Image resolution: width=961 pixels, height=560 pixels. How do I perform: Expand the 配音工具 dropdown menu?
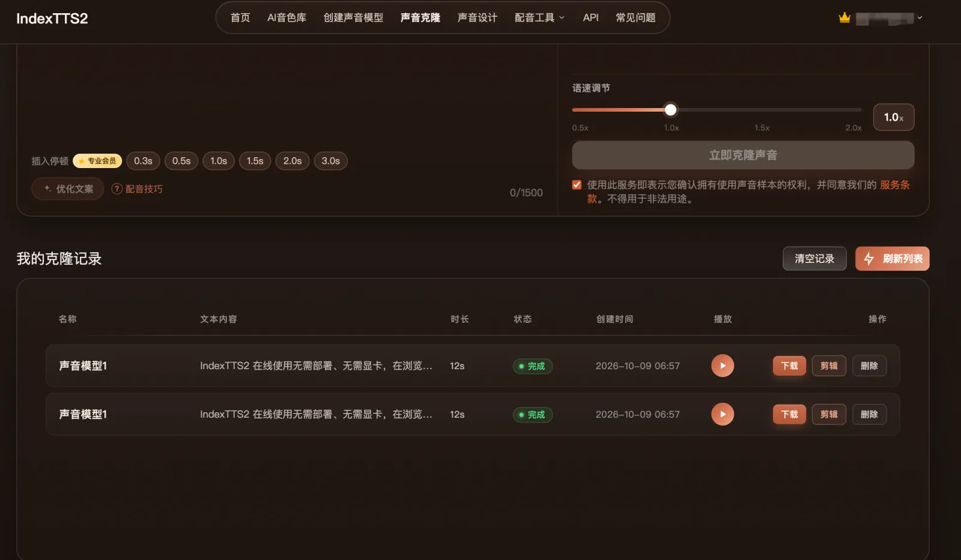coord(539,17)
